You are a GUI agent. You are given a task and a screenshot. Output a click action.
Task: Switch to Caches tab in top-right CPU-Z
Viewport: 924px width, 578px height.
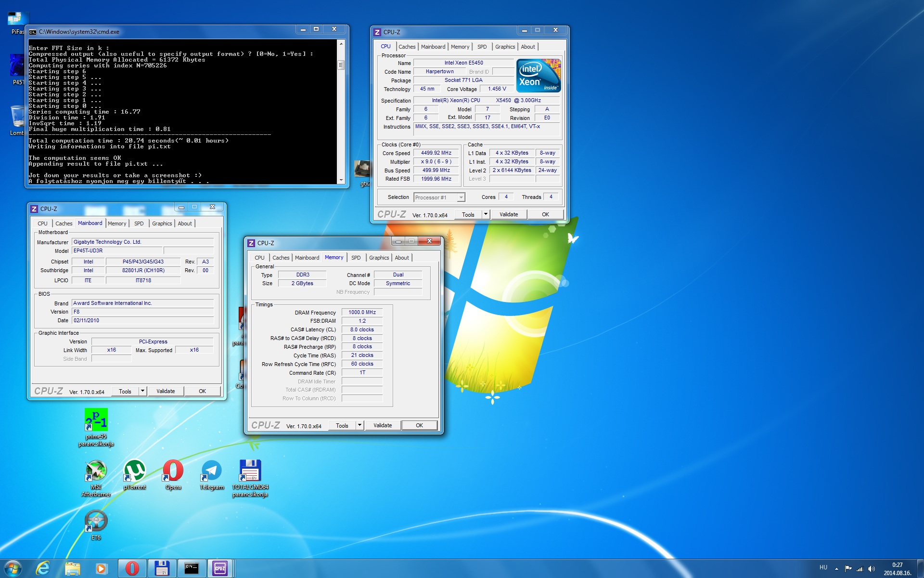pyautogui.click(x=407, y=47)
